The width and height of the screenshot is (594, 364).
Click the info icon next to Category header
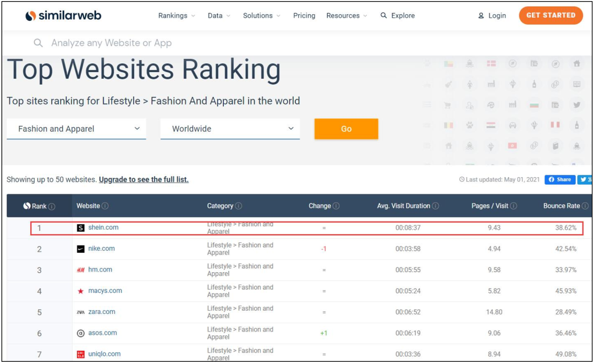click(238, 206)
